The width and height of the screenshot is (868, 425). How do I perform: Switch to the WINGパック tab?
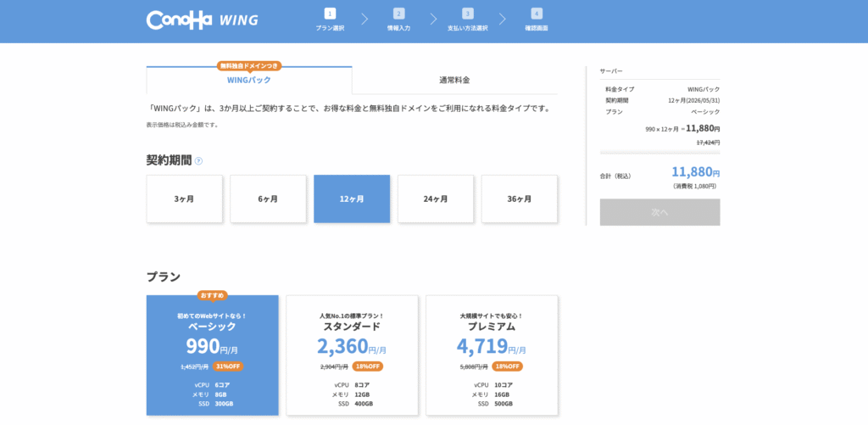(249, 81)
